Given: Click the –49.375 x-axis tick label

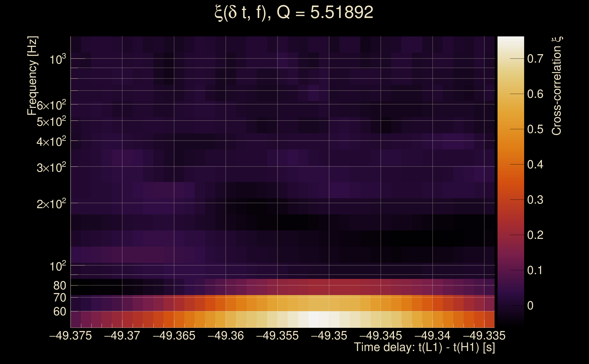Looking at the screenshot, I should 71,336.
